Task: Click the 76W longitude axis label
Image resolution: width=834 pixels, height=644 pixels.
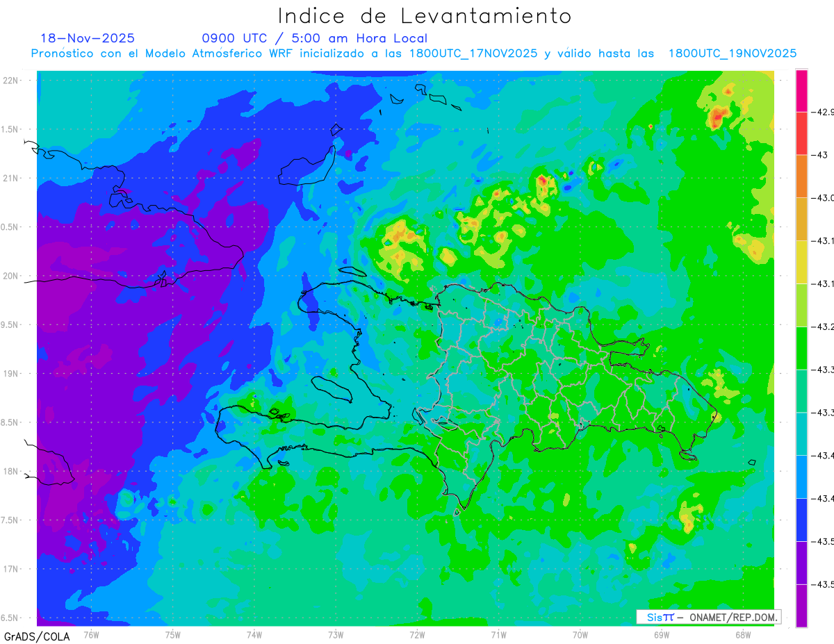Action: pos(91,634)
